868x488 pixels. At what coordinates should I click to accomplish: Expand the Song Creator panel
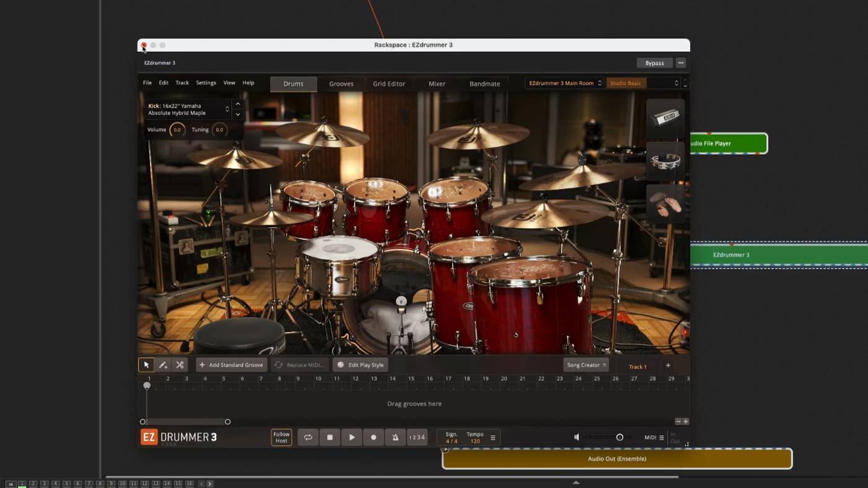pyautogui.click(x=586, y=365)
